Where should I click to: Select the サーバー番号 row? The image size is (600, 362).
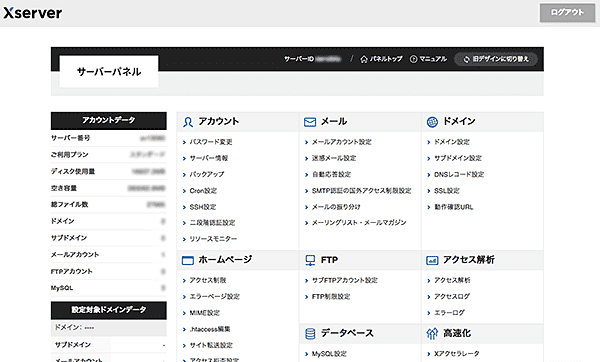(x=109, y=138)
